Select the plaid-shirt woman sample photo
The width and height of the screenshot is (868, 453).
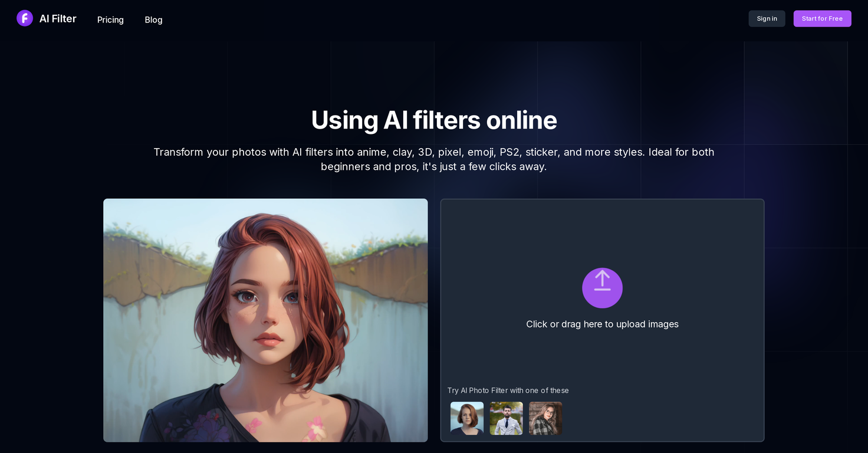pos(545,418)
